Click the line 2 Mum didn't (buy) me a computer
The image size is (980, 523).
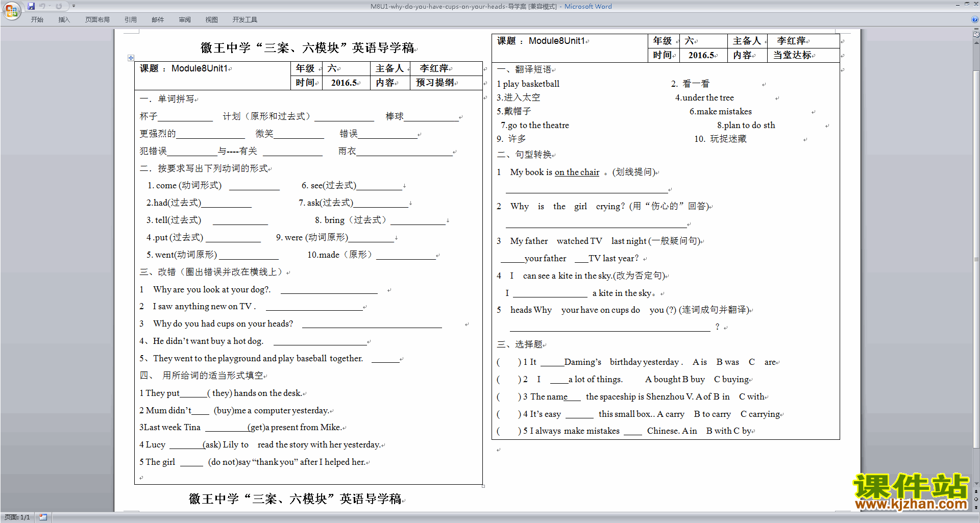coord(234,410)
